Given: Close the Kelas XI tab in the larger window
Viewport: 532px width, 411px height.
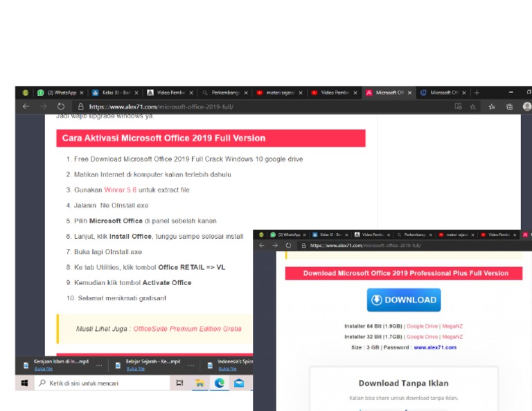Looking at the screenshot, I should click(x=136, y=93).
